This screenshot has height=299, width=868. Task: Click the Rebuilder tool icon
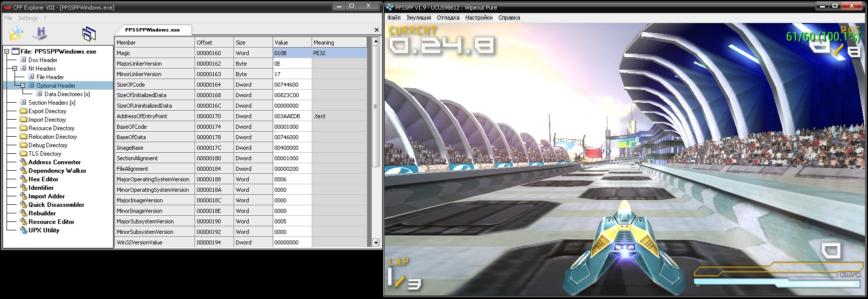click(x=24, y=213)
